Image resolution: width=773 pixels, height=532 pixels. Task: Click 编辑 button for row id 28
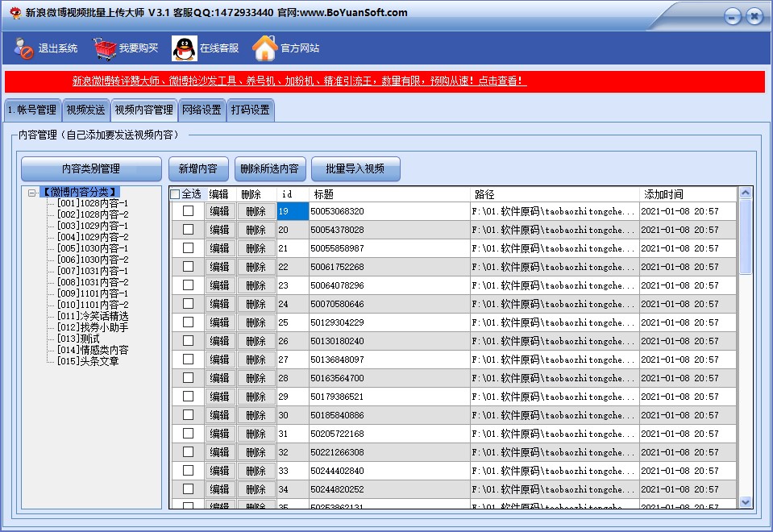[x=220, y=378]
